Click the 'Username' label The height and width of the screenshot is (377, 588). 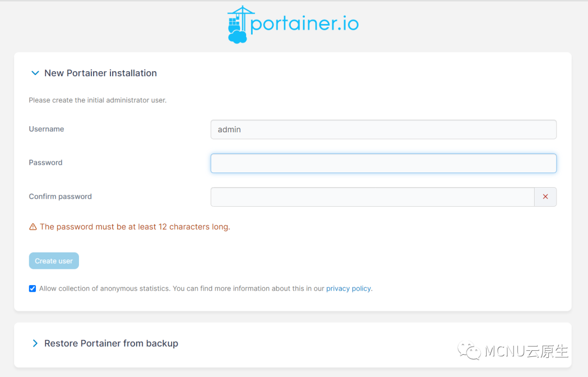(46, 129)
